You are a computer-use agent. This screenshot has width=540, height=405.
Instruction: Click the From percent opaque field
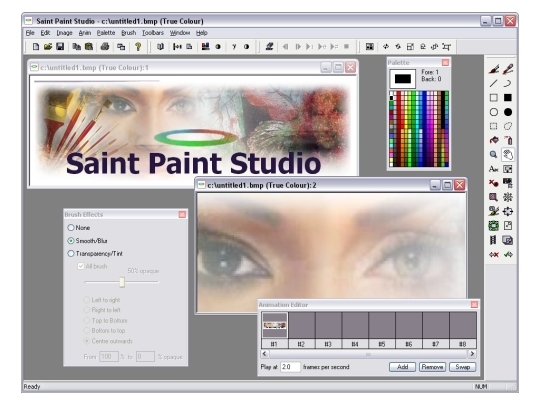(108, 357)
